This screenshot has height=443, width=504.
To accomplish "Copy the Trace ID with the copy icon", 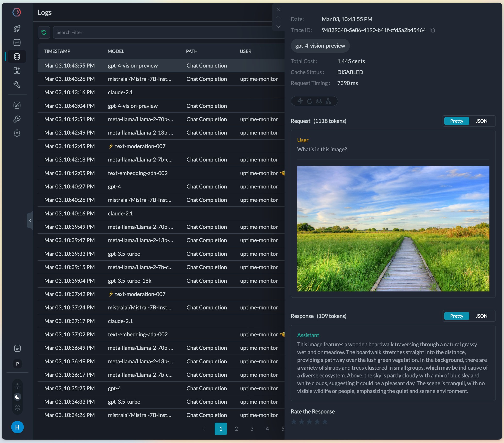I will [x=432, y=30].
